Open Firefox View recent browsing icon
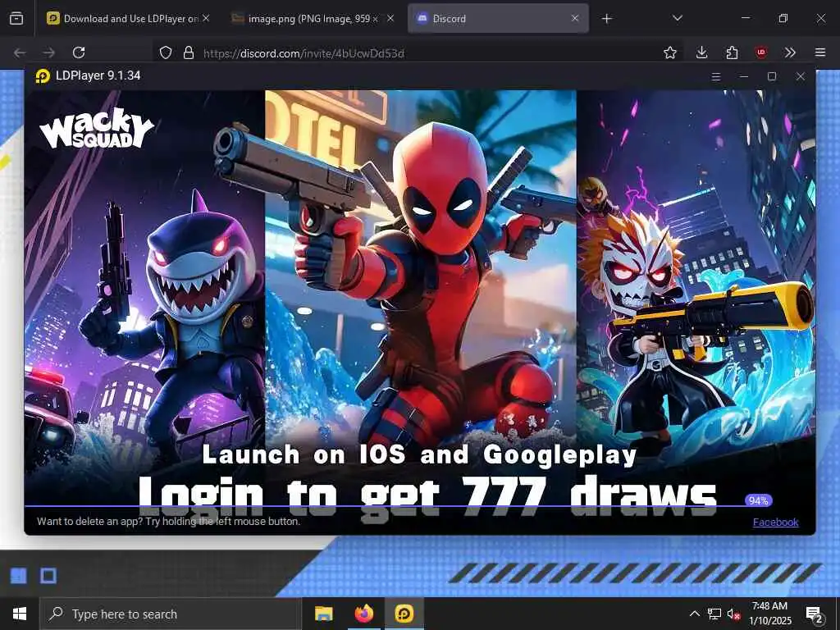Viewport: 840px width, 630px height. 16,19
